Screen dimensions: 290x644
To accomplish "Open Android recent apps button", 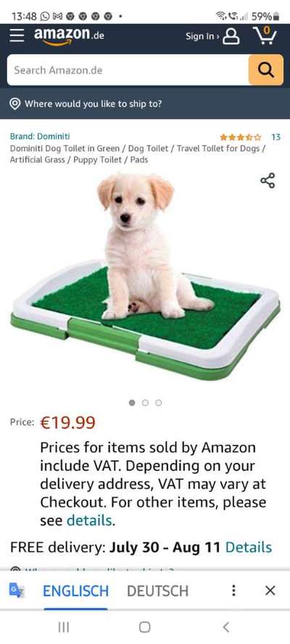I will [63, 627].
